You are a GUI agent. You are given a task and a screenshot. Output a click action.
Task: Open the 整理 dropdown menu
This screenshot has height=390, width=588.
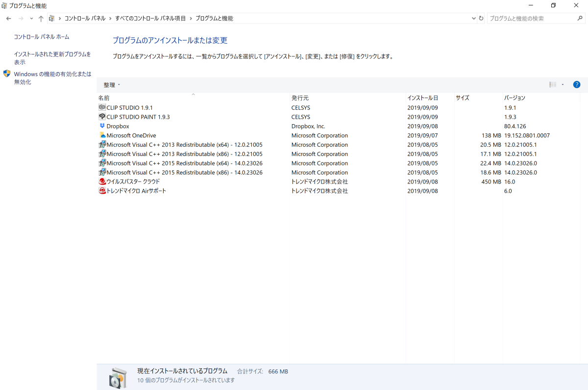coord(112,85)
